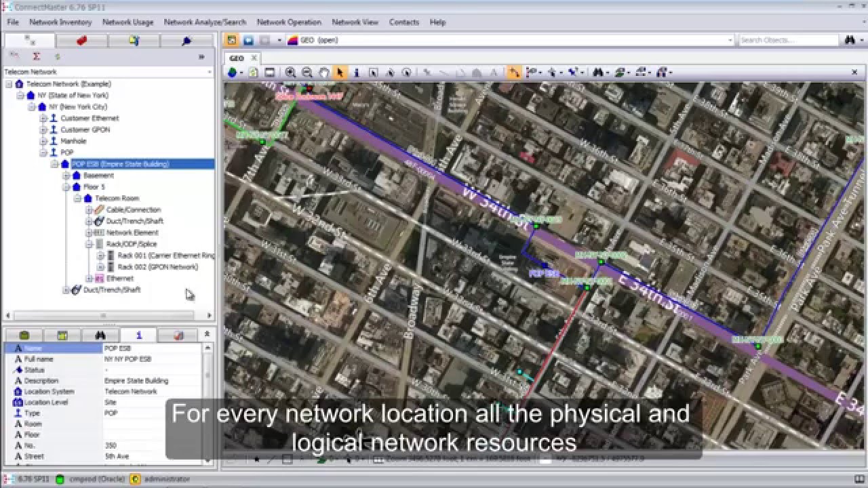Click the globe map layers icon

pyautogui.click(x=233, y=73)
